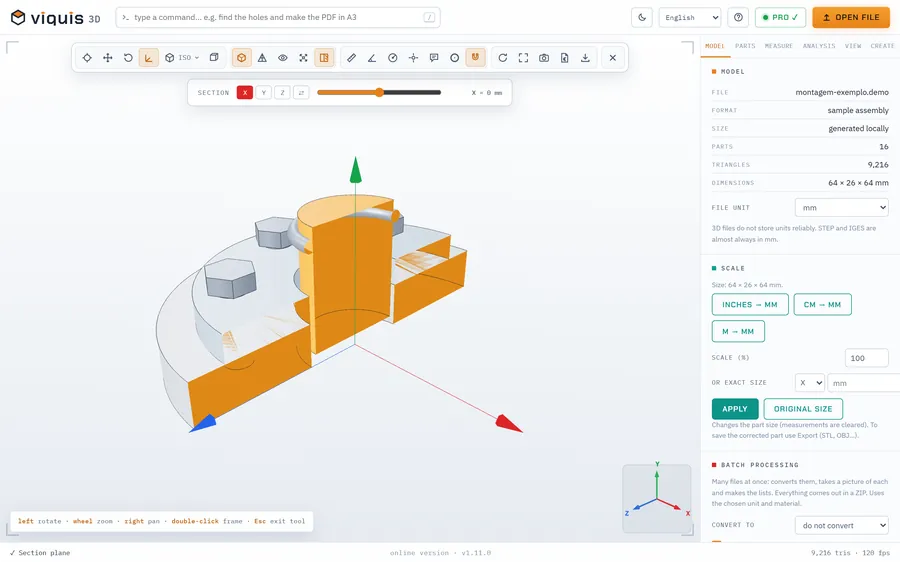Click the dark right portion of section slider
The width and height of the screenshot is (900, 562).
(x=411, y=92)
